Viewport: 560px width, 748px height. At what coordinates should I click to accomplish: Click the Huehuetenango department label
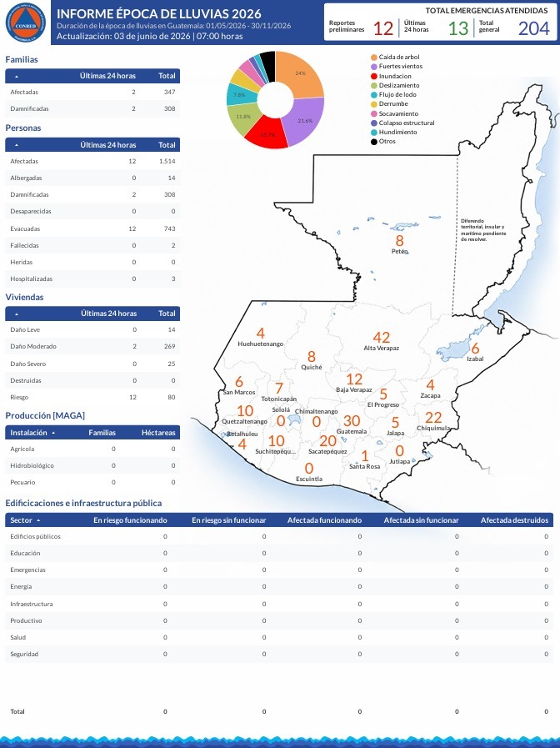click(260, 344)
